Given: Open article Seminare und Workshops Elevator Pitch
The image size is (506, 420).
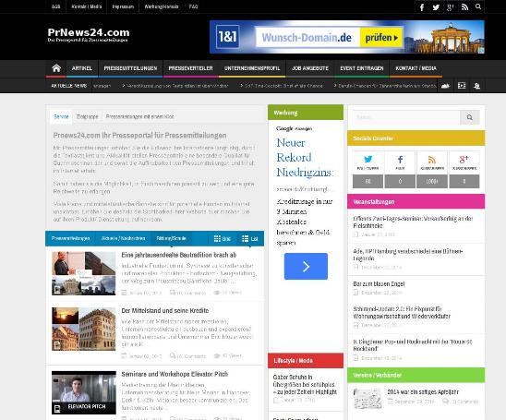Looking at the screenshot, I should 175,374.
